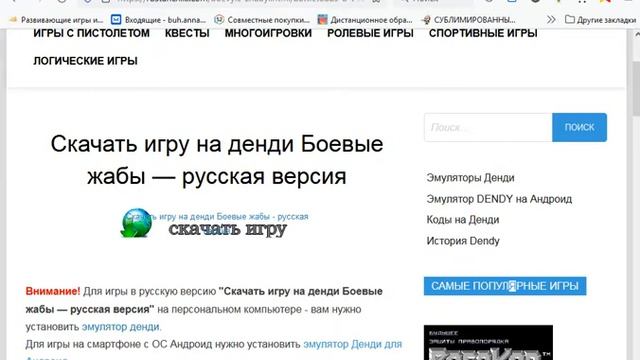Open the RoboCop game thumbnail

click(x=488, y=342)
